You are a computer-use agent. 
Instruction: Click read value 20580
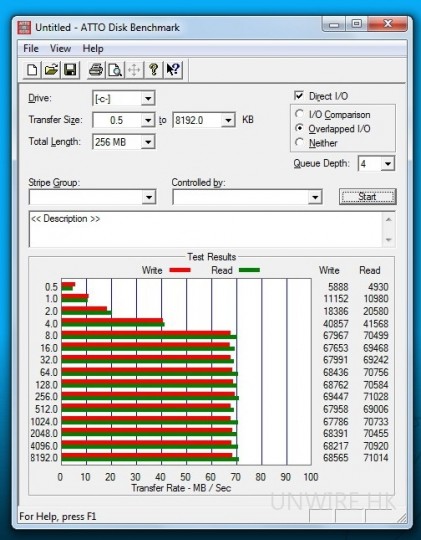[376, 311]
